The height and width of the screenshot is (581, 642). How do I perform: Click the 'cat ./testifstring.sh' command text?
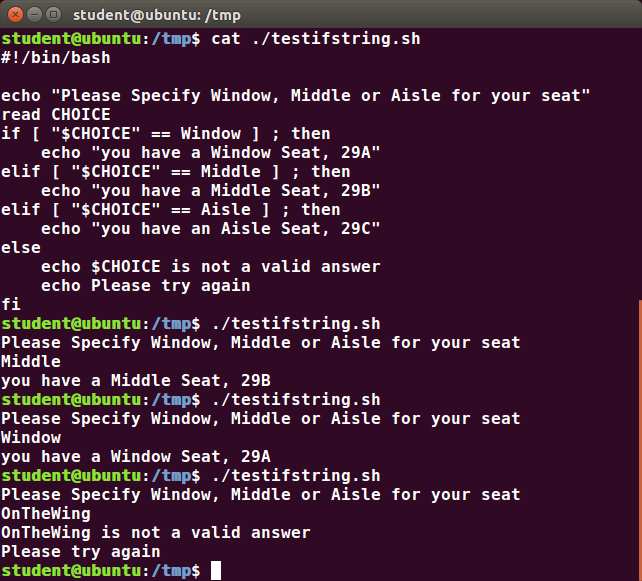(x=316, y=39)
